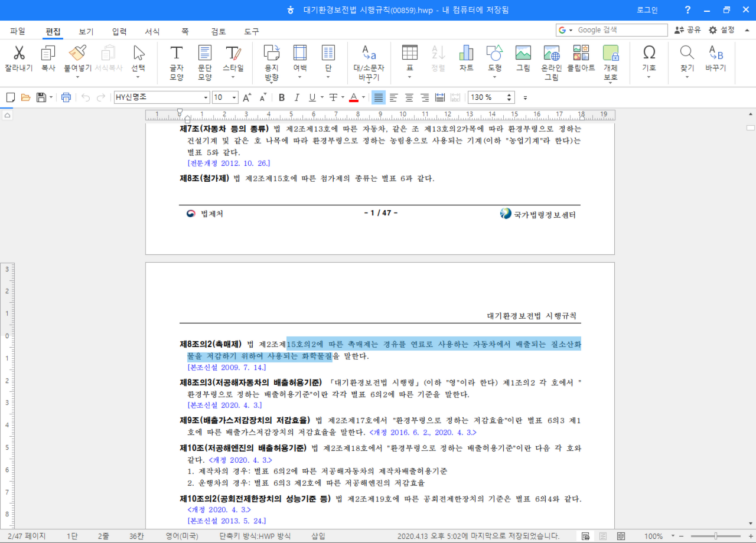Open the 클립아트 (Clip Art) gallery

point(581,53)
